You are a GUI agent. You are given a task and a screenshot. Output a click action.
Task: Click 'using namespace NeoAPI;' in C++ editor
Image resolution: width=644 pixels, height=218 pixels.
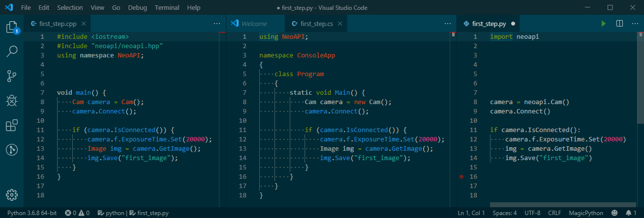pyautogui.click(x=100, y=55)
